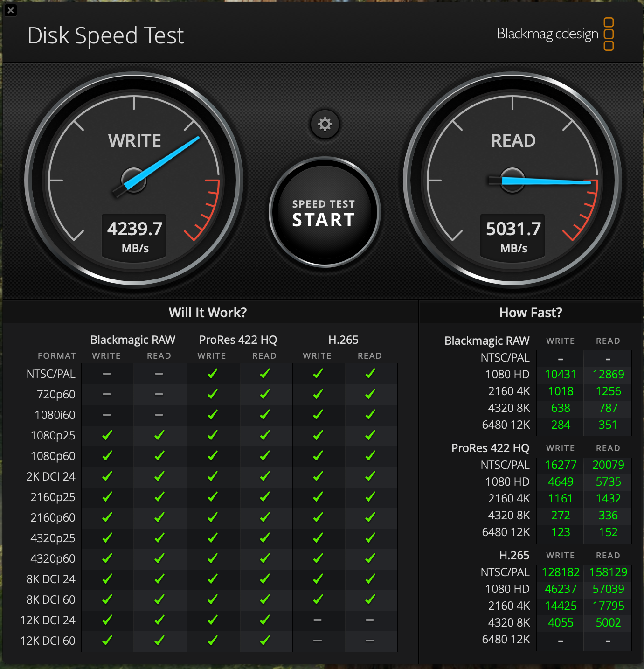Click the Will It Work? panel header
Viewport: 644px width, 669px height.
coord(208,312)
